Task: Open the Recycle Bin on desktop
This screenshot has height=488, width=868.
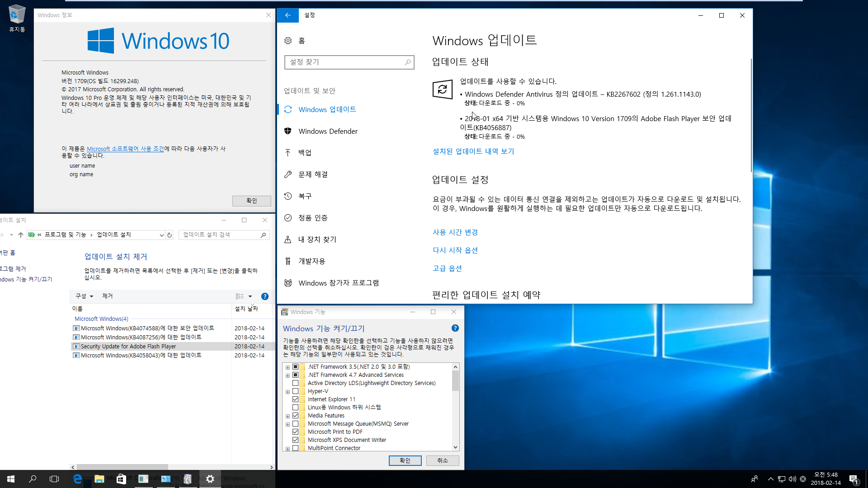Action: [x=17, y=19]
